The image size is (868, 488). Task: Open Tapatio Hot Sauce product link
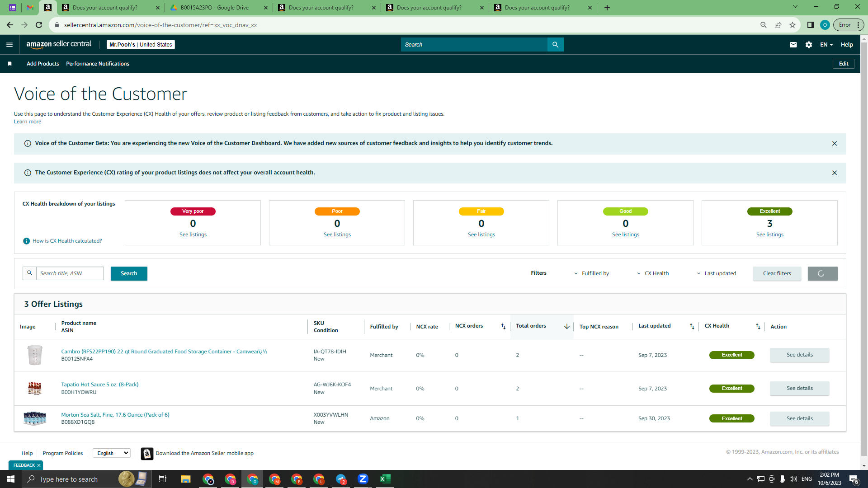pyautogui.click(x=100, y=385)
